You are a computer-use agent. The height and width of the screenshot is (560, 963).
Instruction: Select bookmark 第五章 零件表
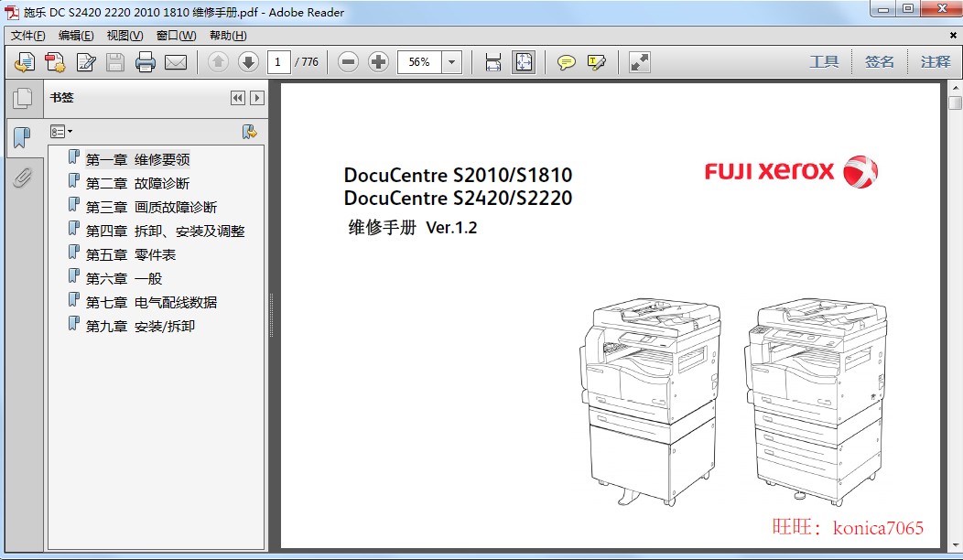point(131,254)
